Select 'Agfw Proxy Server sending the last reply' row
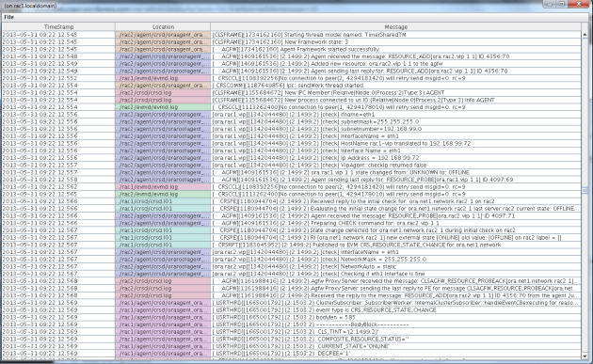The width and height of the screenshot is (593, 364). [395, 289]
